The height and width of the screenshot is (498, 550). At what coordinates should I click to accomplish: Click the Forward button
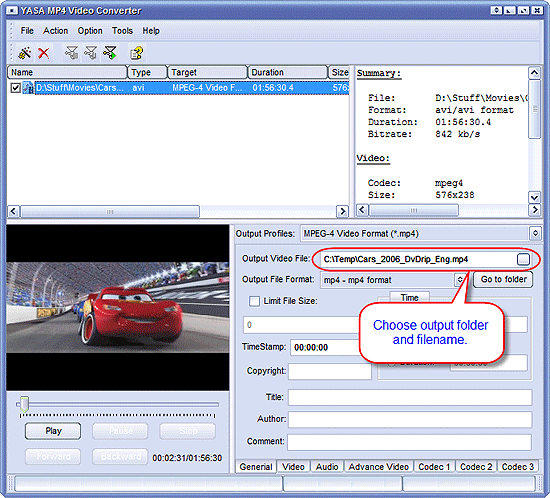[53, 457]
